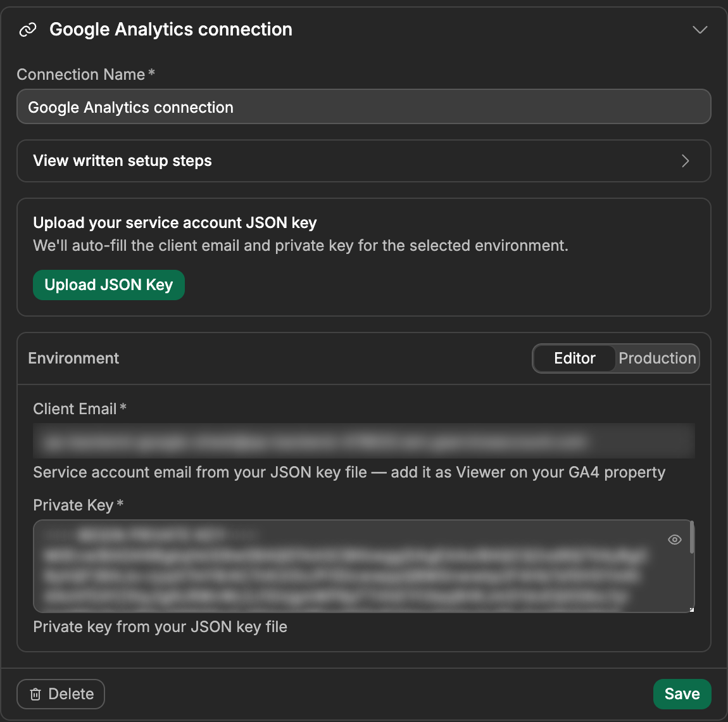
Task: Click the 'Private key from your JSON key file' hint
Action: tap(160, 627)
